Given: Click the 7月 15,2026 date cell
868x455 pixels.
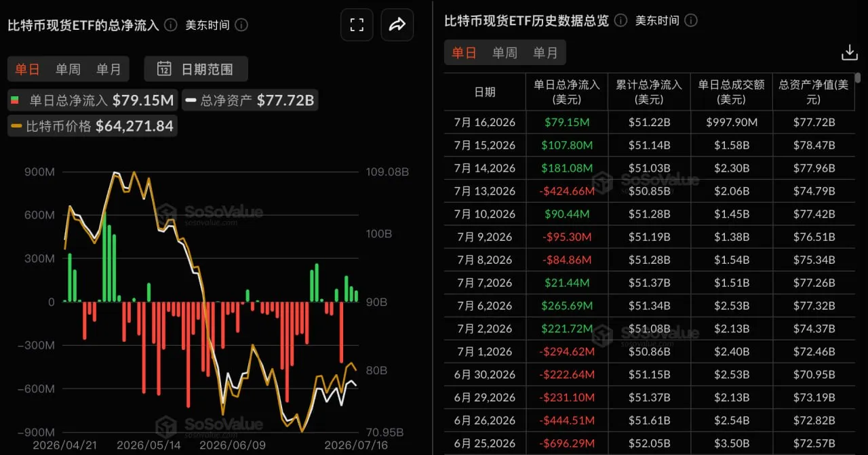Looking at the screenshot, I should (x=485, y=145).
